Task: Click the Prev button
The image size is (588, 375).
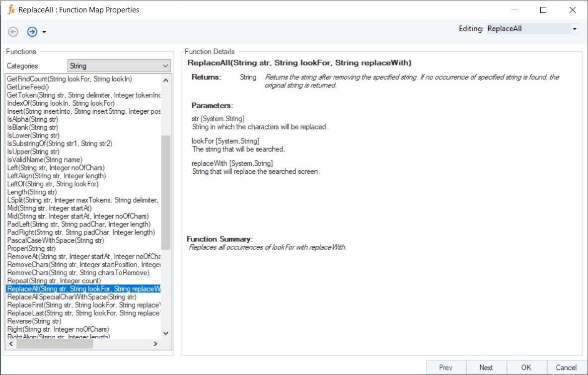Action: pos(445,368)
